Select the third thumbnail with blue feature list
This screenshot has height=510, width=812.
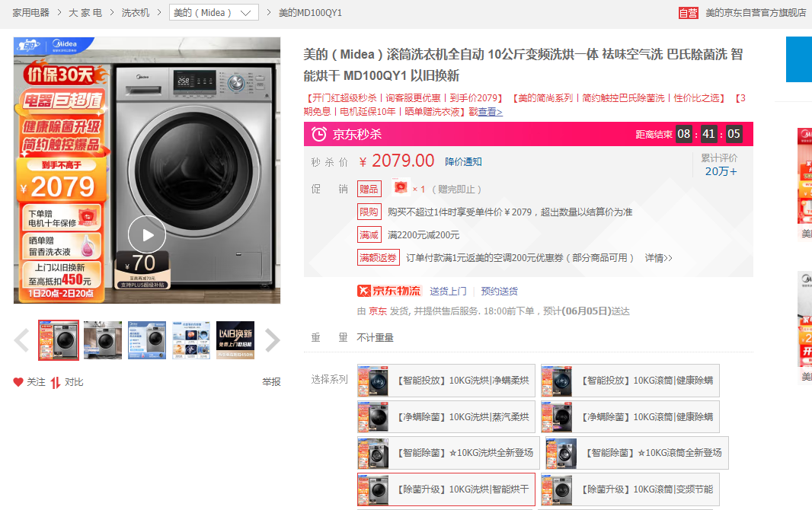pyautogui.click(x=147, y=339)
